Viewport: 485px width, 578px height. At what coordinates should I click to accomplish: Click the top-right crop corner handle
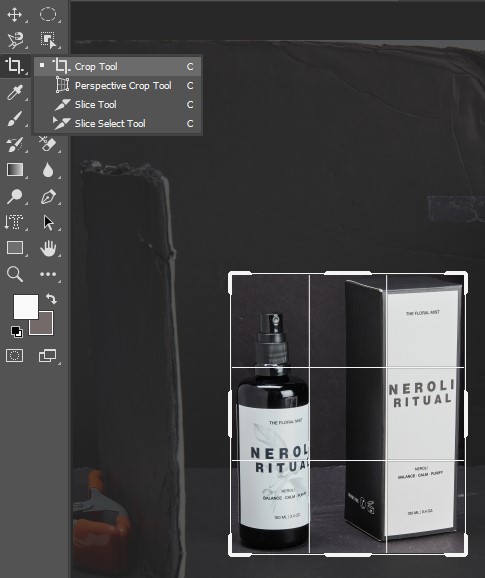(465, 275)
